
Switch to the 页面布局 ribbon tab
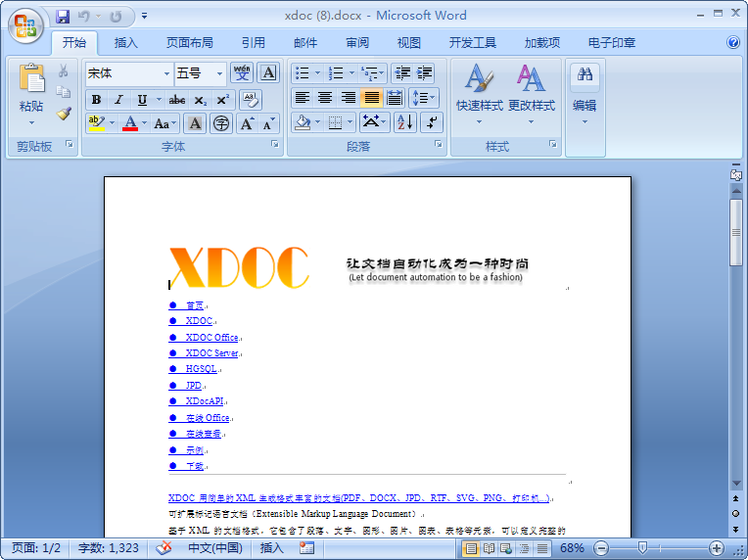[189, 43]
